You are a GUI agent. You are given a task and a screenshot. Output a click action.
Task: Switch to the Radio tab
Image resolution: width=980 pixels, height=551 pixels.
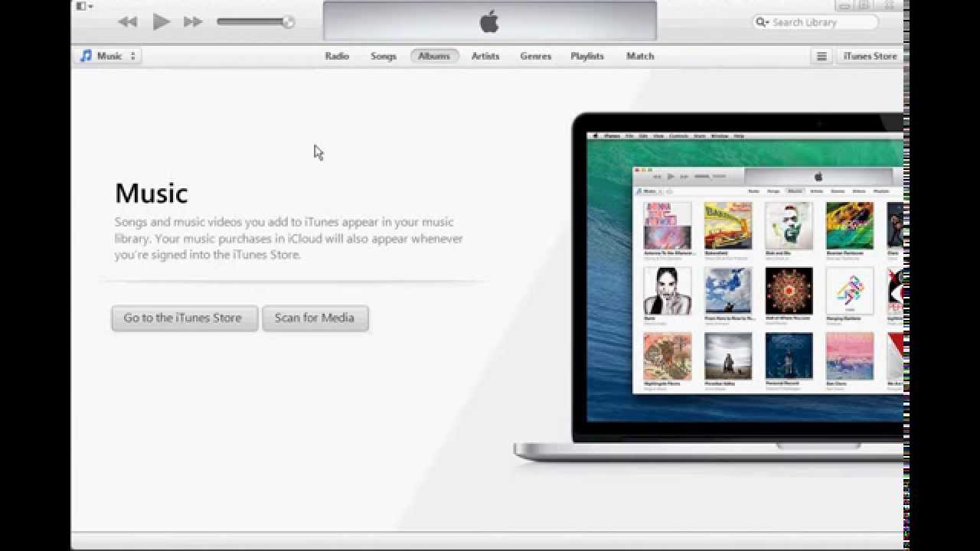(x=337, y=56)
